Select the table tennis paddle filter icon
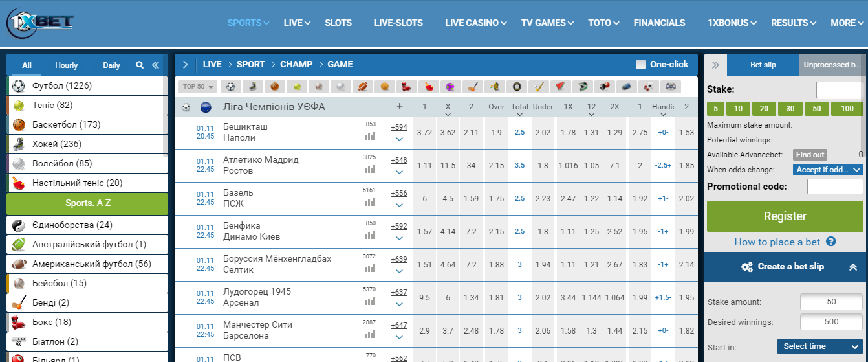Image resolution: width=868 pixels, height=362 pixels. [428, 86]
